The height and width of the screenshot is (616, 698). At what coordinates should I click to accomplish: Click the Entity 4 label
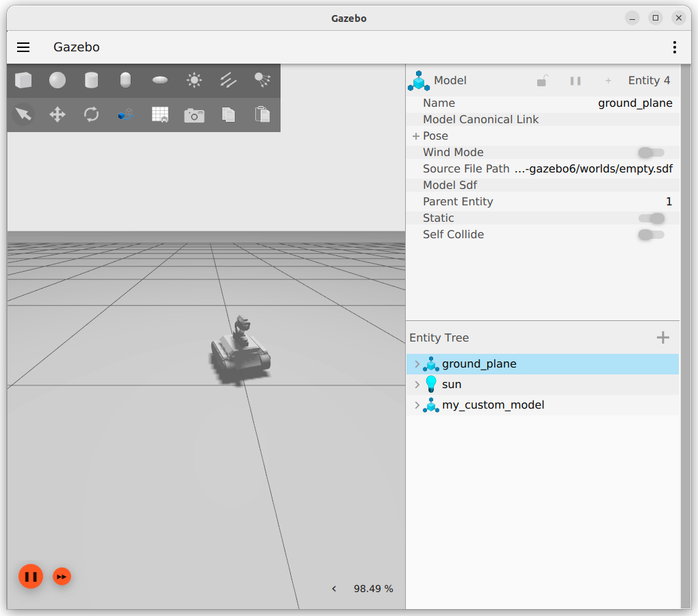(x=649, y=81)
